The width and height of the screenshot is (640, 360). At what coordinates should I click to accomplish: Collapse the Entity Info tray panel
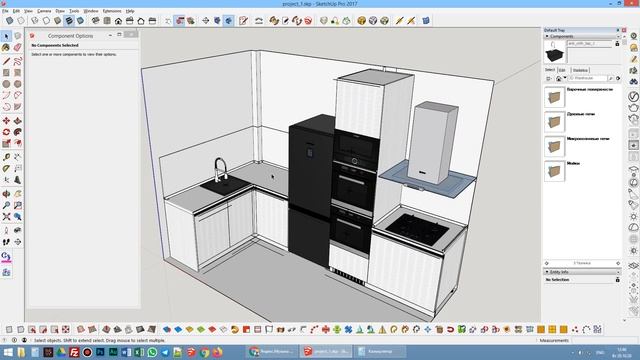pyautogui.click(x=547, y=272)
